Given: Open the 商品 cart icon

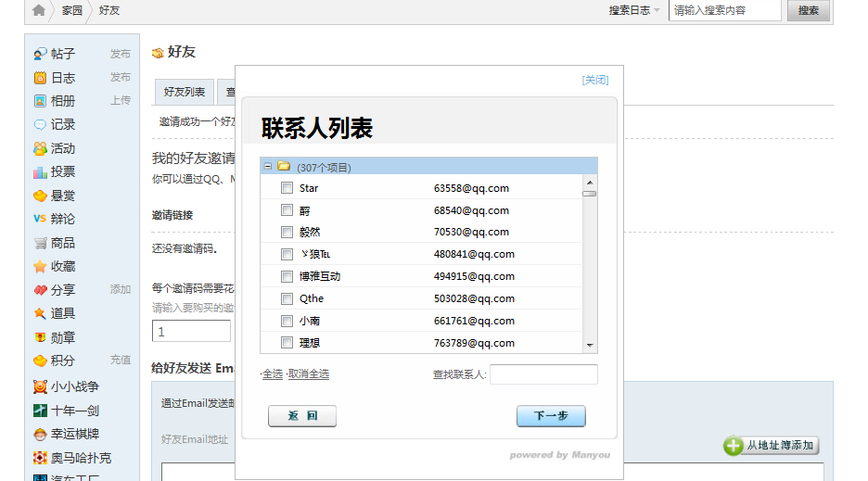Looking at the screenshot, I should click(40, 243).
